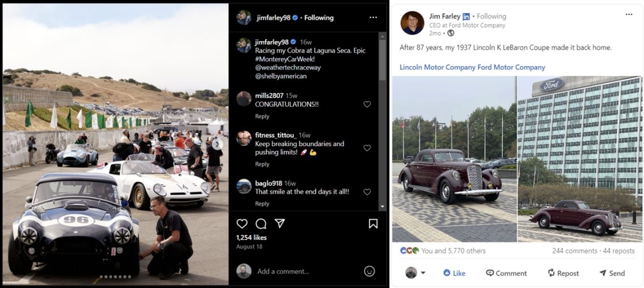Like the fitness_tittou_ comment
The height and width of the screenshot is (288, 644).
367,148
